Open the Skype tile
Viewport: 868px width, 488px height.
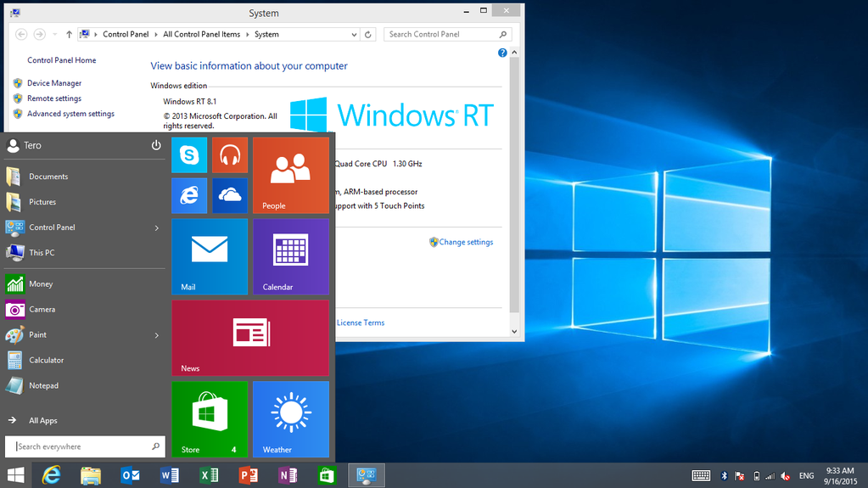189,155
